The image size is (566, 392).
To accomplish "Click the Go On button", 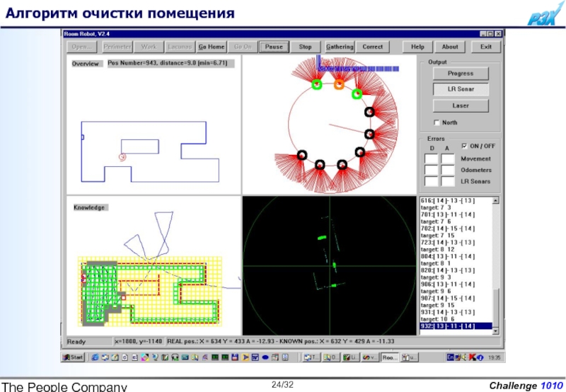I will click(243, 47).
